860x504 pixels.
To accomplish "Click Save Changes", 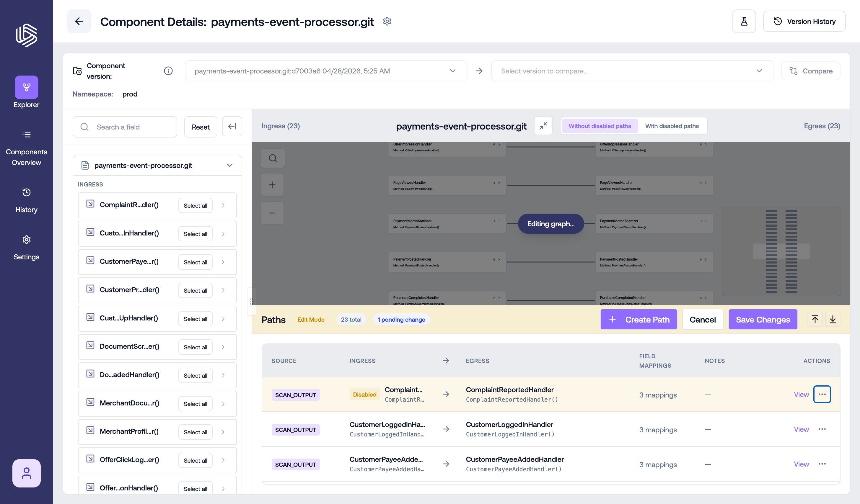I will click(763, 319).
